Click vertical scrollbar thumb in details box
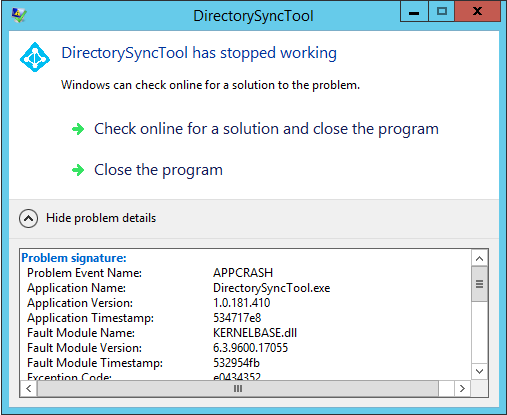The image size is (507, 415). (479, 284)
